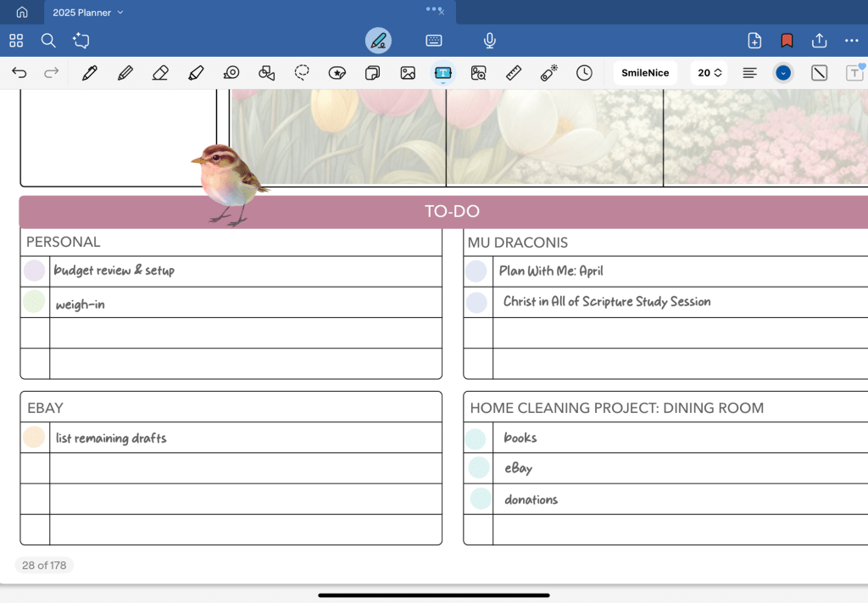This screenshot has height=603, width=868.
Task: Mark 'donations' task circle as done
Action: click(x=481, y=499)
